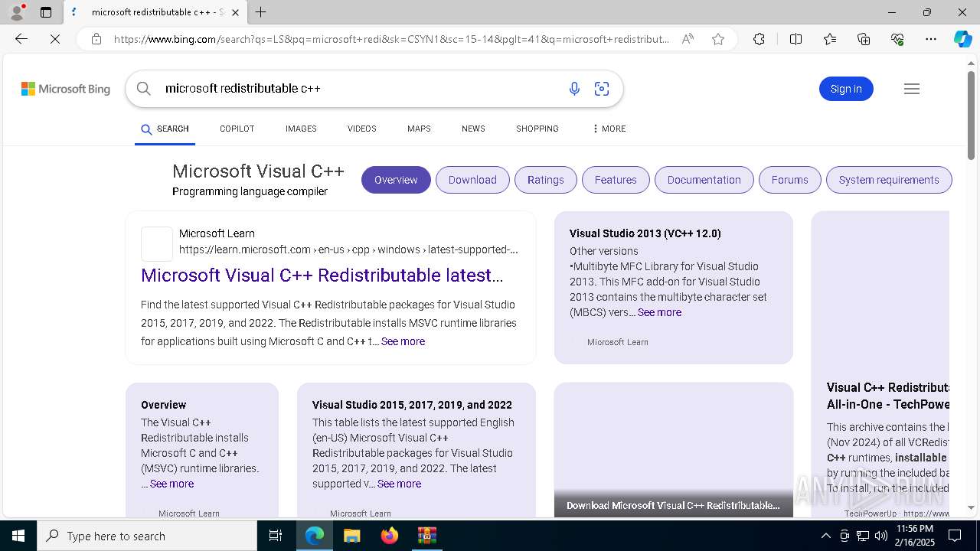Expand See more in main result snippet
Viewport: 980px width, 551px height.
pos(403,341)
